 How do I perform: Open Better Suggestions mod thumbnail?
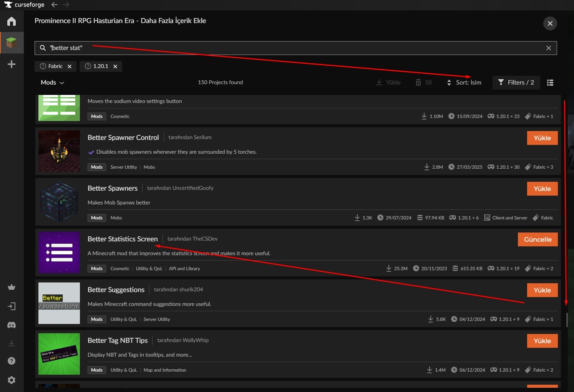tap(59, 303)
